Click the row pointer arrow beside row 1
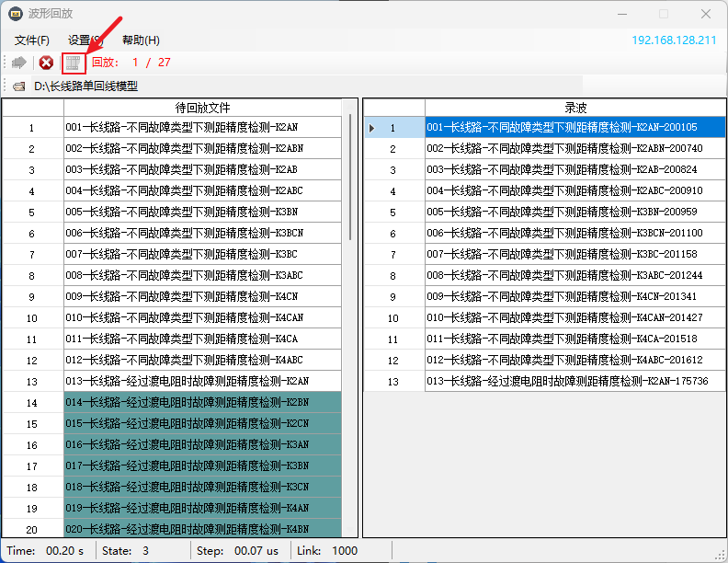The width and height of the screenshot is (728, 563). [371, 128]
